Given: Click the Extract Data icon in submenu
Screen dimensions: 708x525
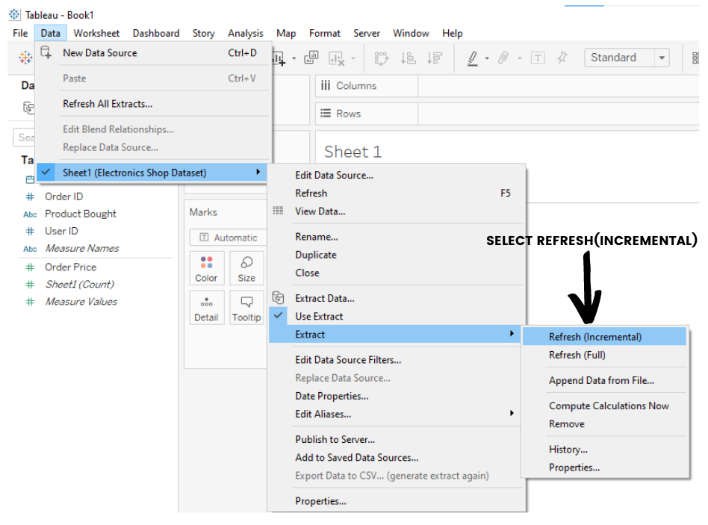Looking at the screenshot, I should [278, 297].
